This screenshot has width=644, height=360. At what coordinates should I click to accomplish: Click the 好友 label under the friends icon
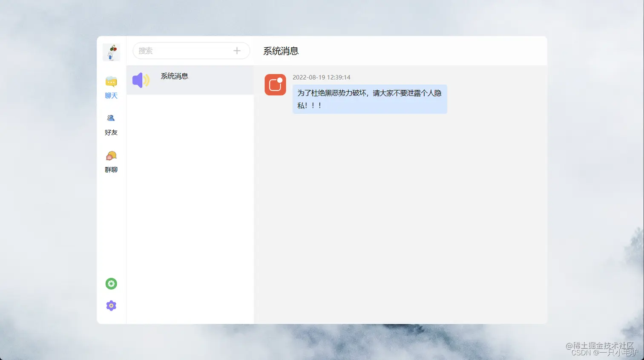pyautogui.click(x=111, y=132)
